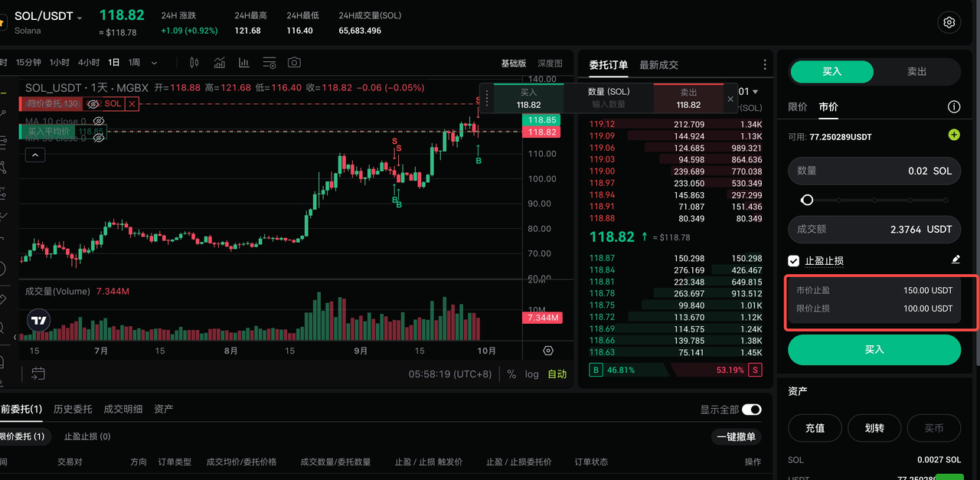Click floating panel 卖出 118.82 button

[x=688, y=99]
